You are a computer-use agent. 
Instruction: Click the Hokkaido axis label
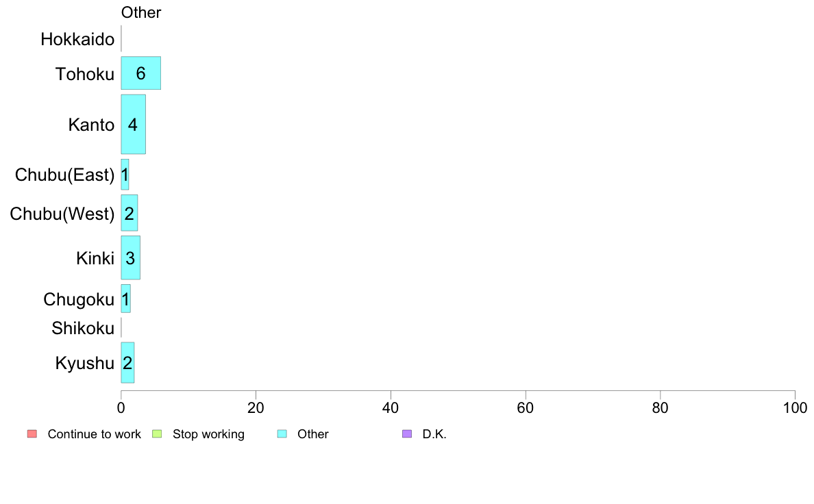[x=77, y=40]
